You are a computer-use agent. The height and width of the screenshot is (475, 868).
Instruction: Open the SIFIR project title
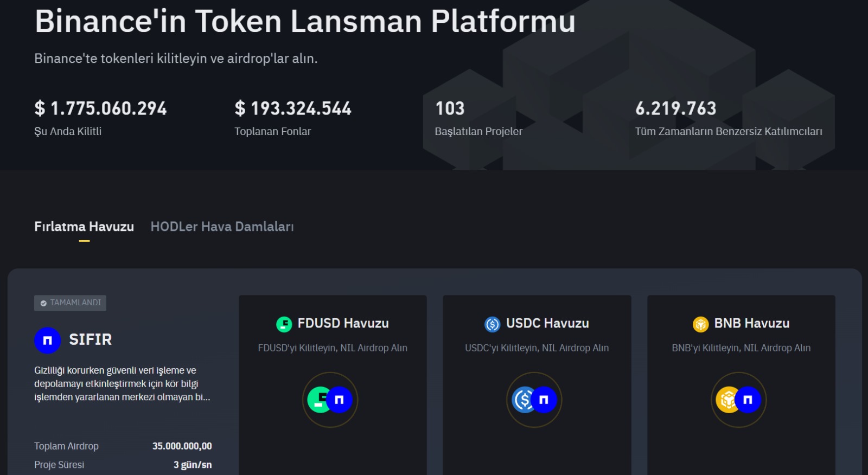[x=90, y=339]
